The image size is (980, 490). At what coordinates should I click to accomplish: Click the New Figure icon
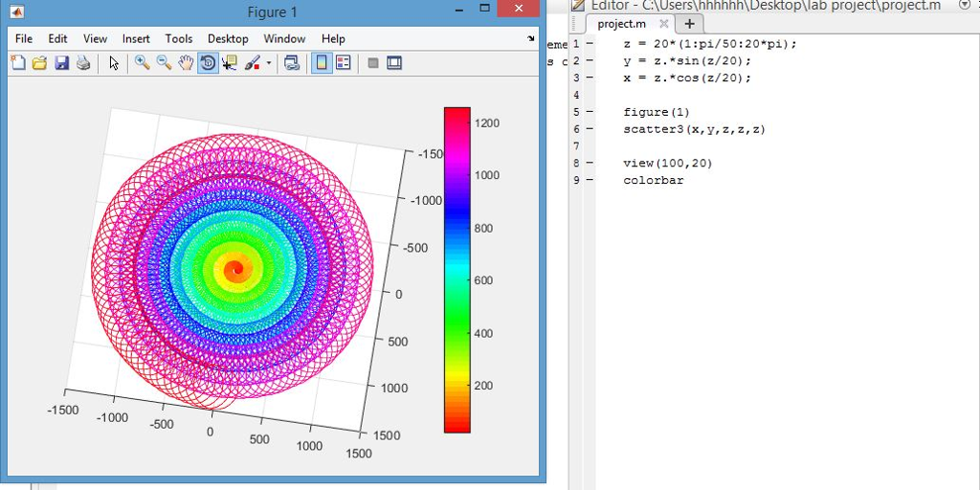(18, 63)
